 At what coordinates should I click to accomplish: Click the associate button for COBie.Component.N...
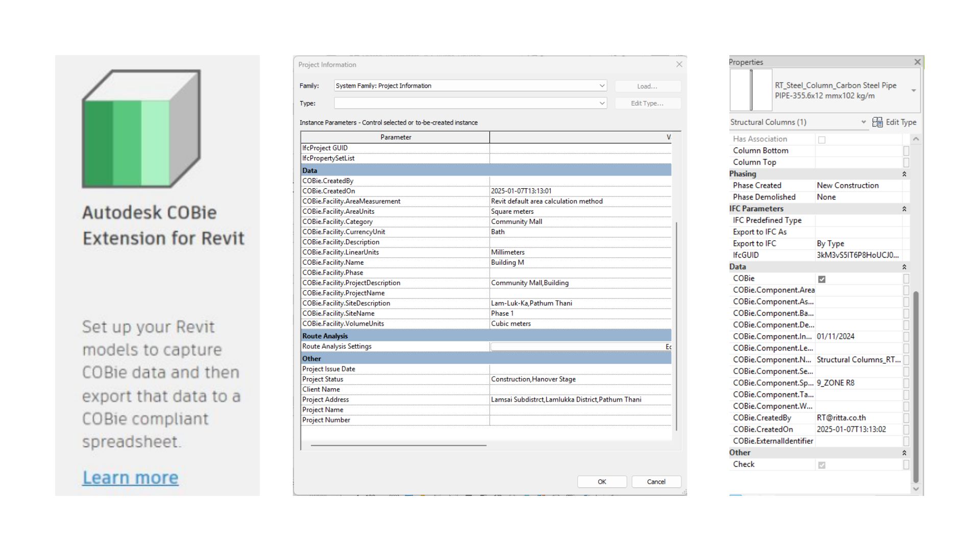coord(906,360)
